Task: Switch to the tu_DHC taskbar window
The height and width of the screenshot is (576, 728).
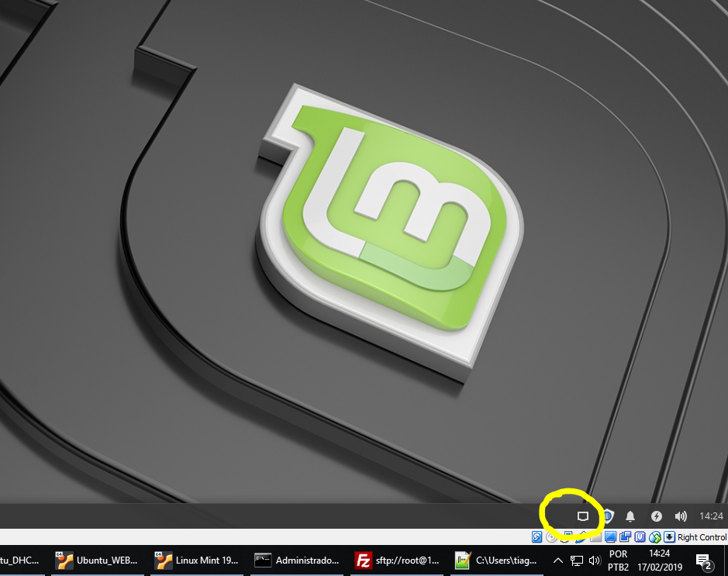Action: [x=21, y=560]
